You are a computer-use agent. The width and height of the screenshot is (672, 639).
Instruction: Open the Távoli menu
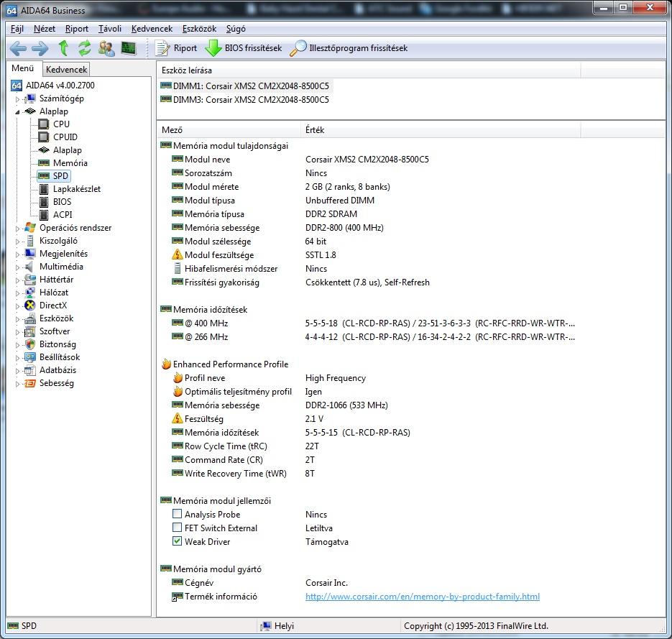pyautogui.click(x=110, y=29)
